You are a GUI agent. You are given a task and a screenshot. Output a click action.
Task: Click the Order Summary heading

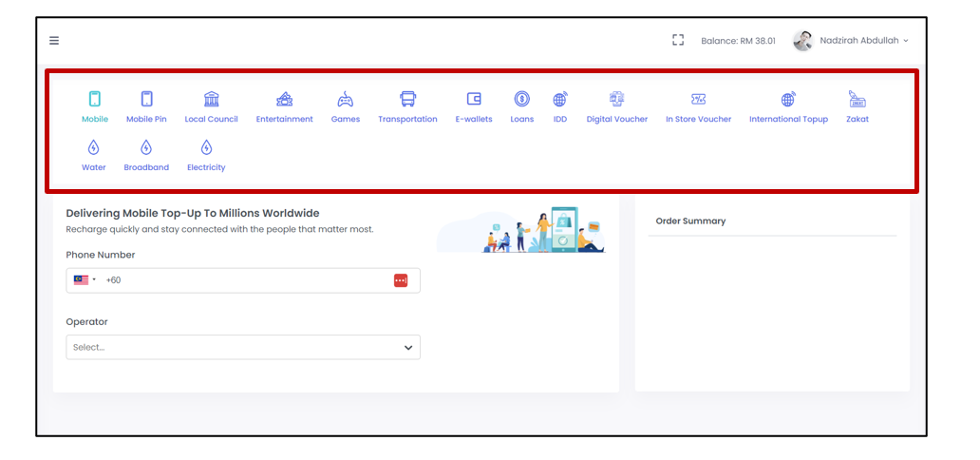click(x=690, y=220)
